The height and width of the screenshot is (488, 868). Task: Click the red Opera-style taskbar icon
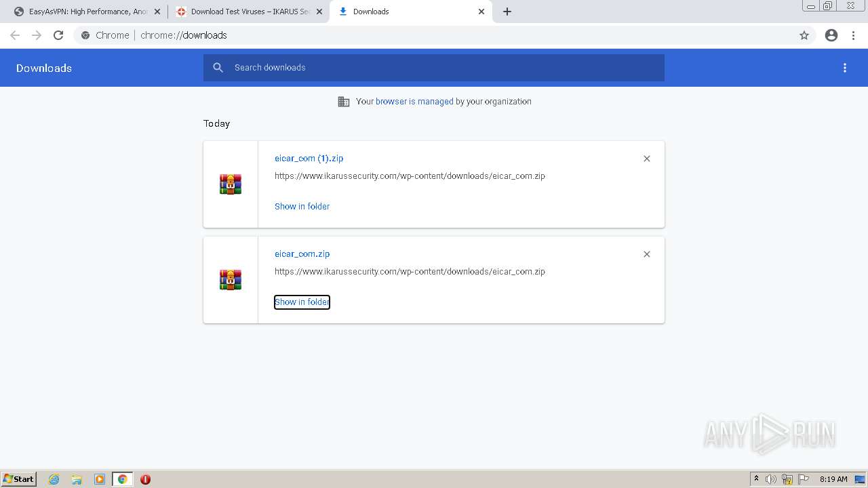pos(145,479)
